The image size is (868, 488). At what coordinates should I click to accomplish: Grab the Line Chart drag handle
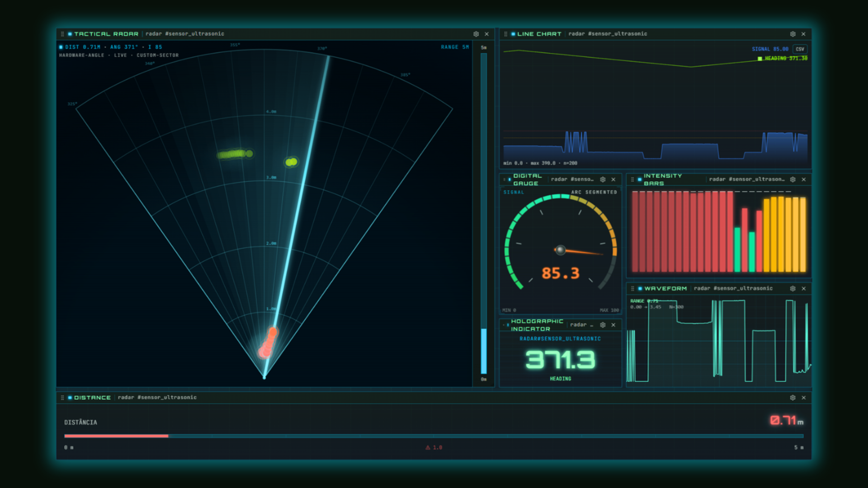pos(505,34)
